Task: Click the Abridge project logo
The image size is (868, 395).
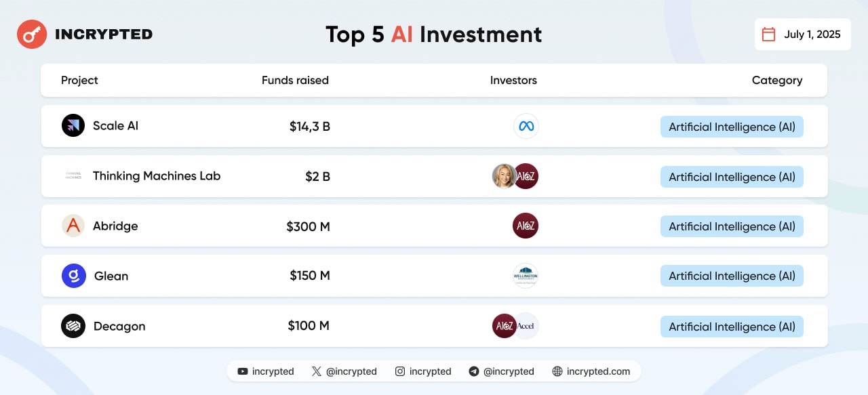Action: coord(73,226)
